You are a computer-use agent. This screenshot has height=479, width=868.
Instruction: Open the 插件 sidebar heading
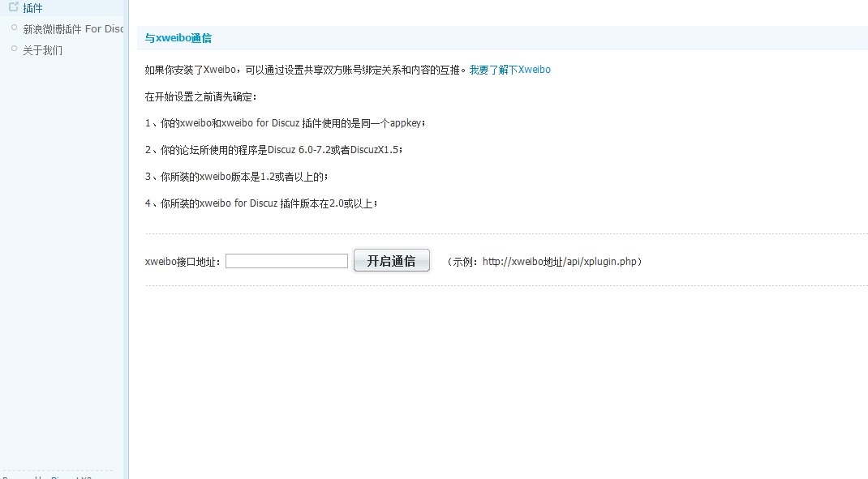coord(32,8)
